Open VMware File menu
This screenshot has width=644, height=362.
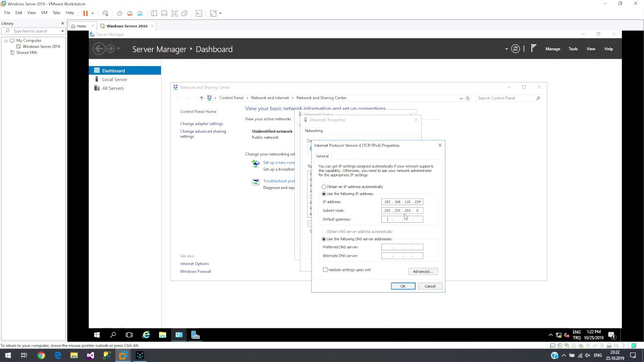click(x=7, y=13)
